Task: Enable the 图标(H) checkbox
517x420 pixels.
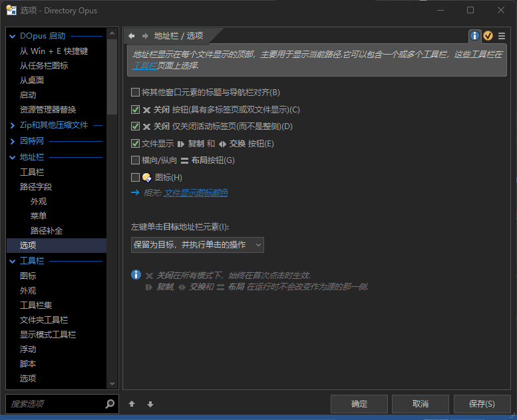Action: click(x=136, y=177)
